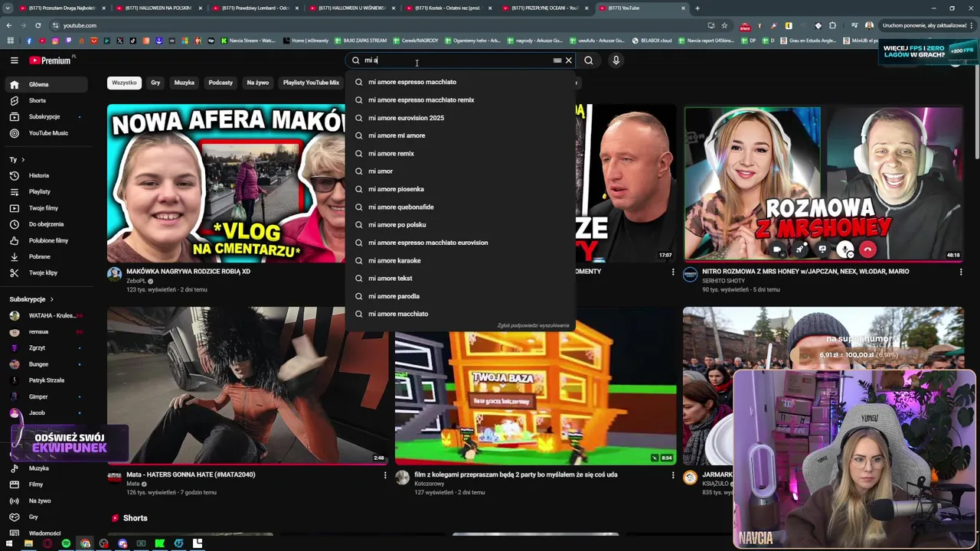Select the 'mi amore parodia' suggestion
This screenshot has height=551, width=980.
[x=459, y=296]
